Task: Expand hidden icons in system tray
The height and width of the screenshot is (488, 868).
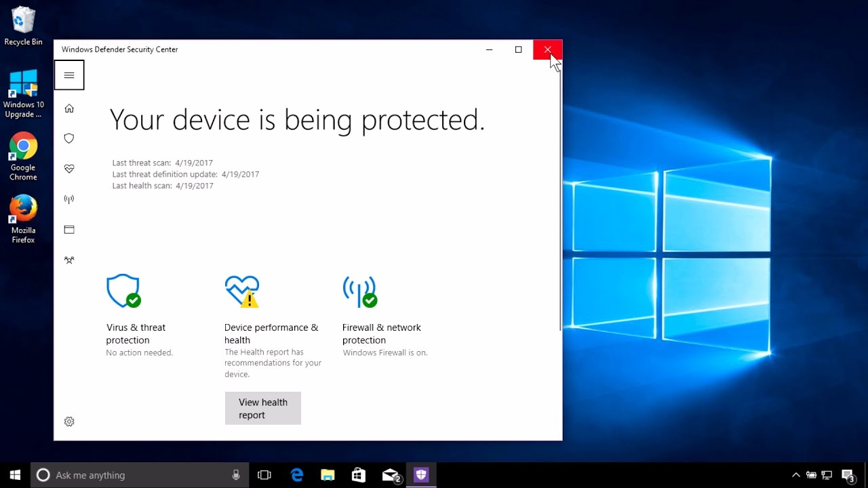Action: click(x=795, y=474)
